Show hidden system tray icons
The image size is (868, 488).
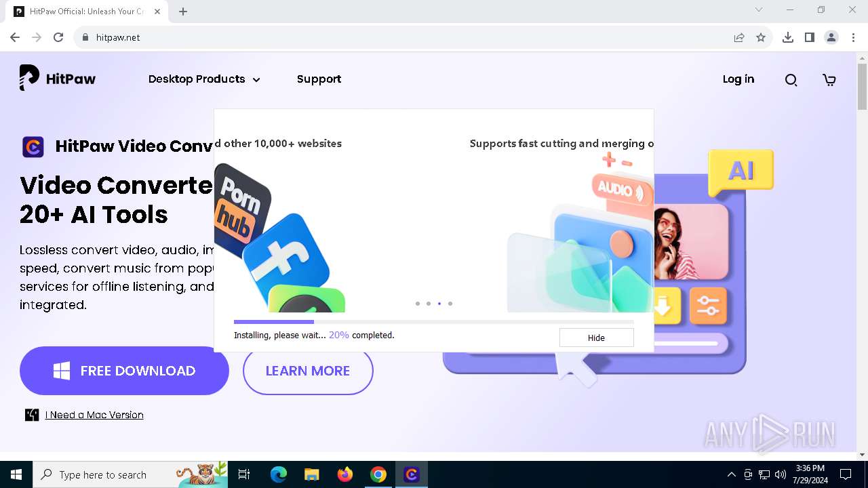click(731, 474)
